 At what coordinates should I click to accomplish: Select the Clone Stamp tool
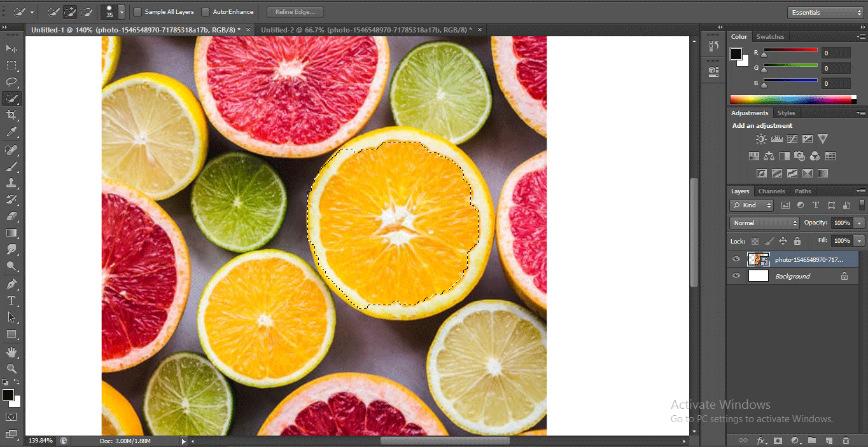(x=11, y=182)
